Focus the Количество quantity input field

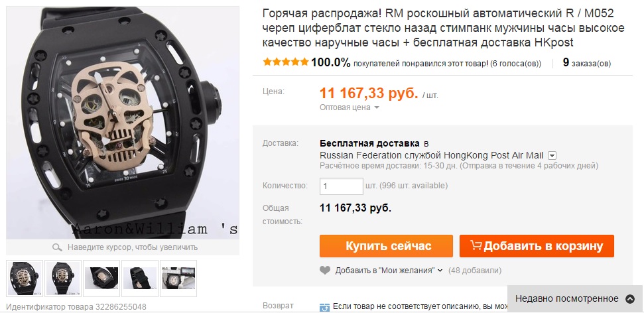342,186
